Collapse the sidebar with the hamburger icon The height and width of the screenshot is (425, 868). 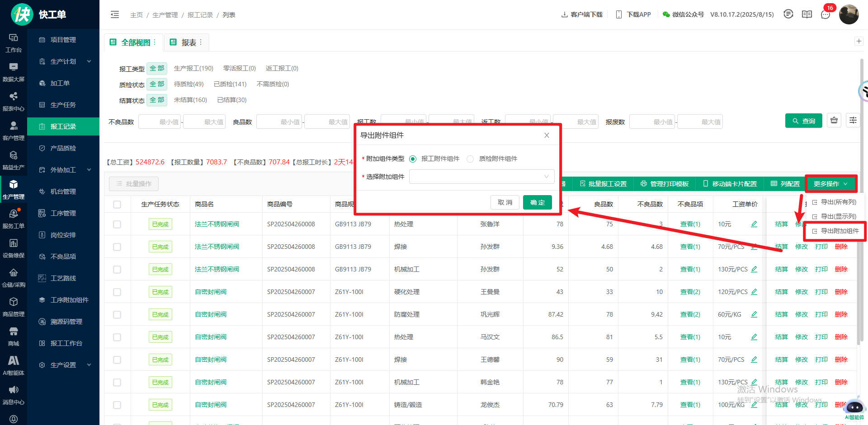115,15
